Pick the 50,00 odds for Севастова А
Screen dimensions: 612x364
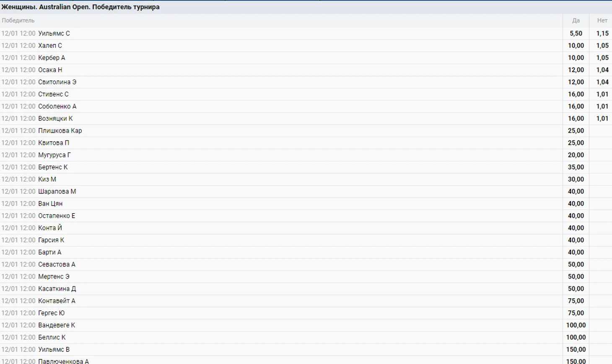coord(576,264)
